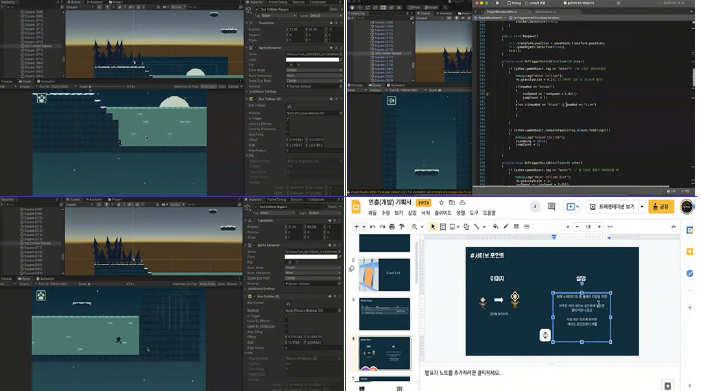Click the Color swatch in the bottom-left Sprite Renderer
Image resolution: width=701 pixels, height=391 pixels.
[312, 256]
